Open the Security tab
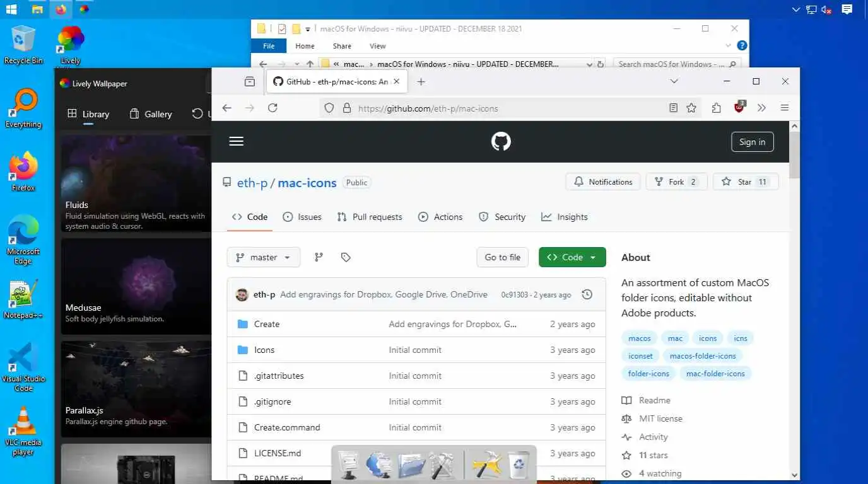The image size is (868, 484). coord(502,217)
